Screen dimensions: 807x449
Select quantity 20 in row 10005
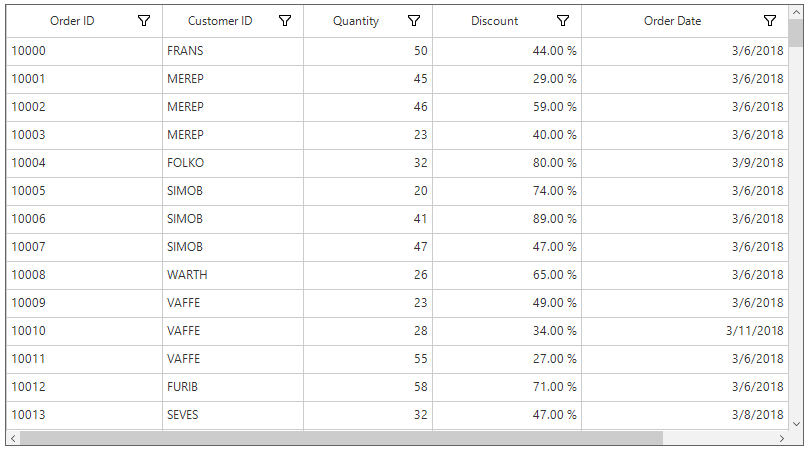(368, 191)
